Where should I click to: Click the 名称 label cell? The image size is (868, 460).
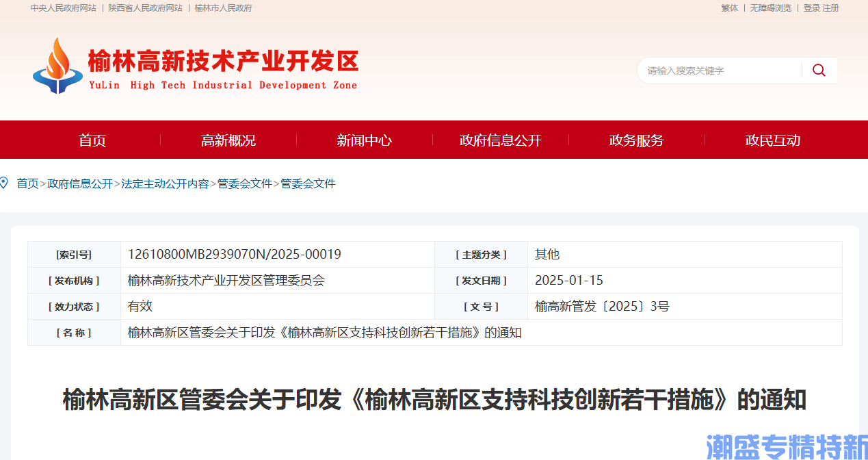click(74, 333)
